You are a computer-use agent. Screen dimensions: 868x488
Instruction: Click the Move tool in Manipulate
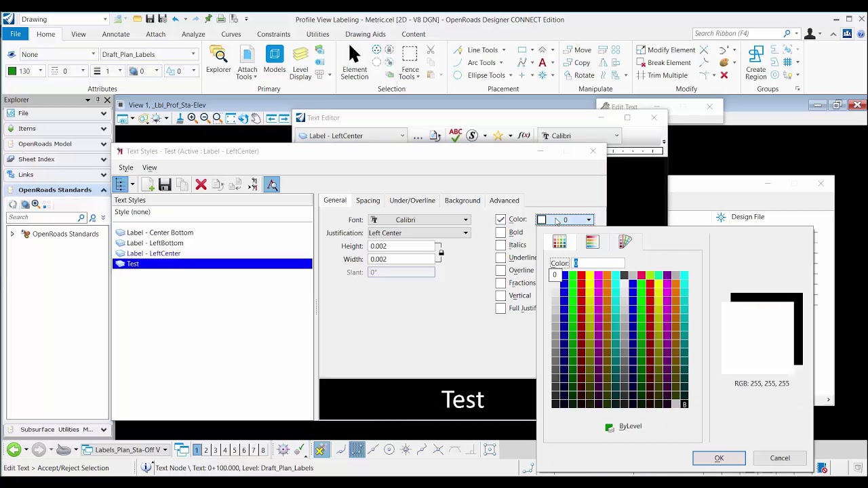576,49
